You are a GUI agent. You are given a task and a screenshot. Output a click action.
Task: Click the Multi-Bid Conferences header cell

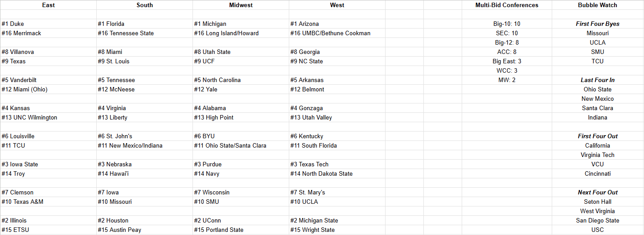point(506,5)
